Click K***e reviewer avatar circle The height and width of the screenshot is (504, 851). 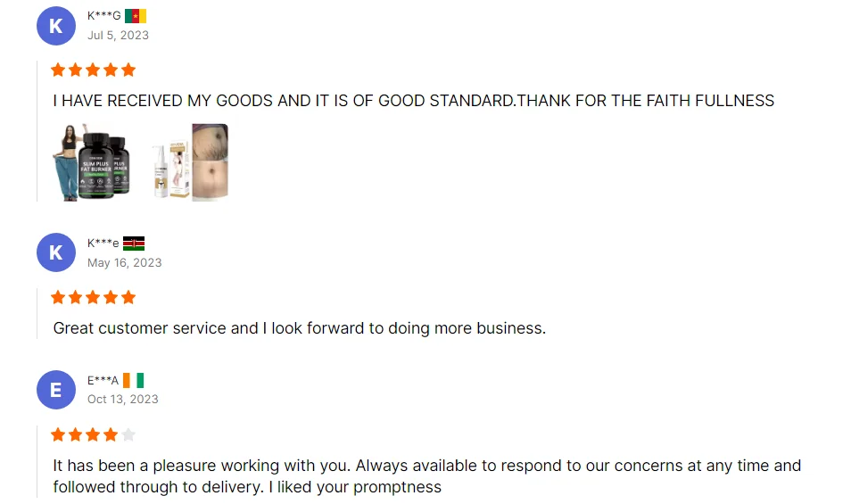point(55,252)
